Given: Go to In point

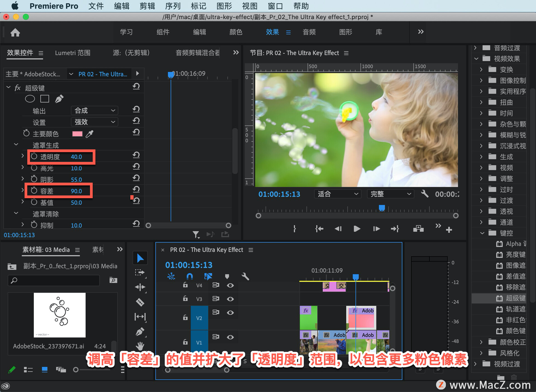Looking at the screenshot, I should coord(319,229).
